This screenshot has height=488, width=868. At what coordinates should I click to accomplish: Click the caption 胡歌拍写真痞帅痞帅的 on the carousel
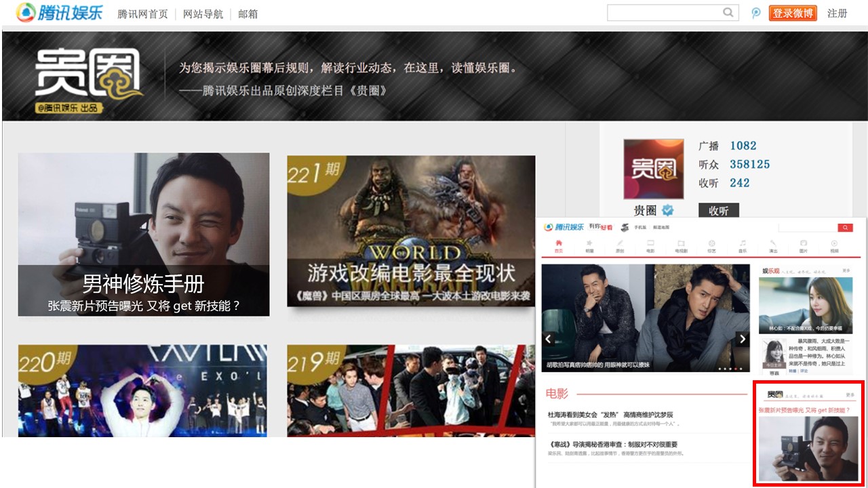[599, 365]
